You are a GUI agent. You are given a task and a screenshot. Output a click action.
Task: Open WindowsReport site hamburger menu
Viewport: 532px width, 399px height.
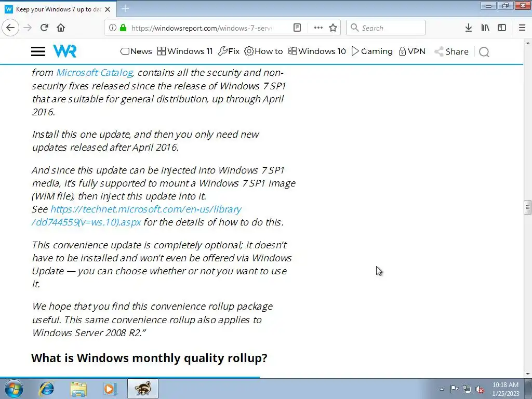point(38,51)
